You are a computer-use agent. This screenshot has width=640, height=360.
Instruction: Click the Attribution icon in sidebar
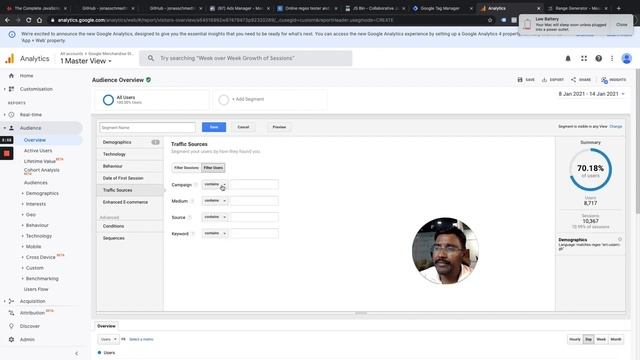pyautogui.click(x=11, y=313)
